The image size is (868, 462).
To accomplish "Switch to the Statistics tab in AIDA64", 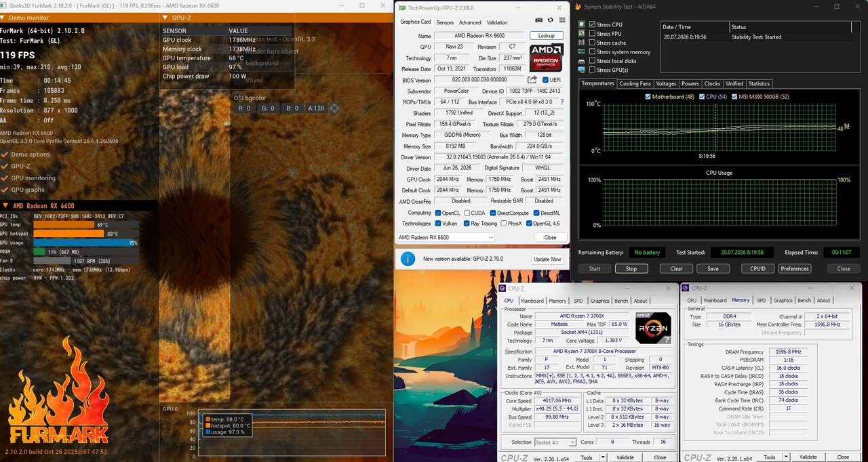I will pos(759,84).
